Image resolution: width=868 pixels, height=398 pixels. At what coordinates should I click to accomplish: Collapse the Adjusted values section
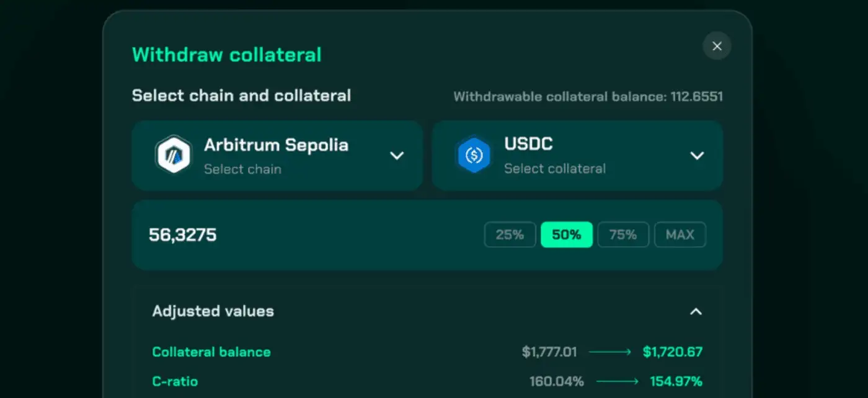tap(696, 311)
